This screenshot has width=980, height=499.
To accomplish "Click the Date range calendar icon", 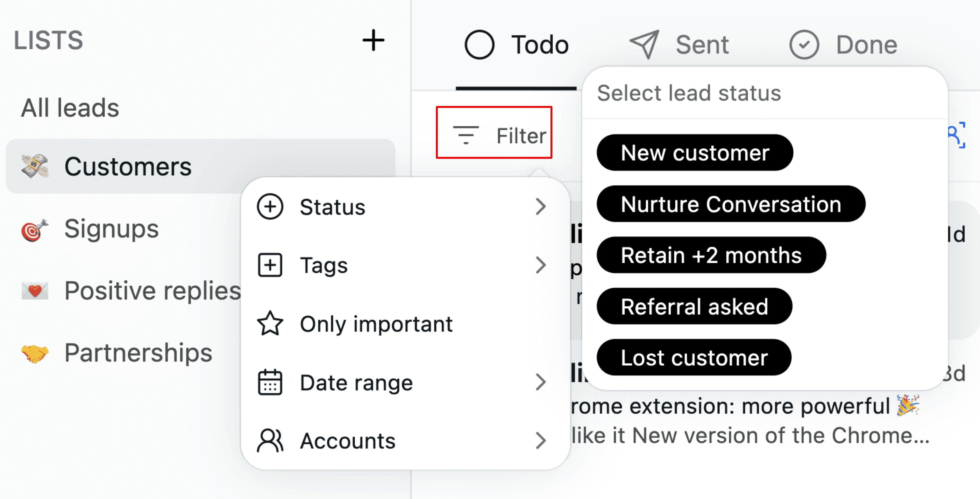I will point(270,382).
